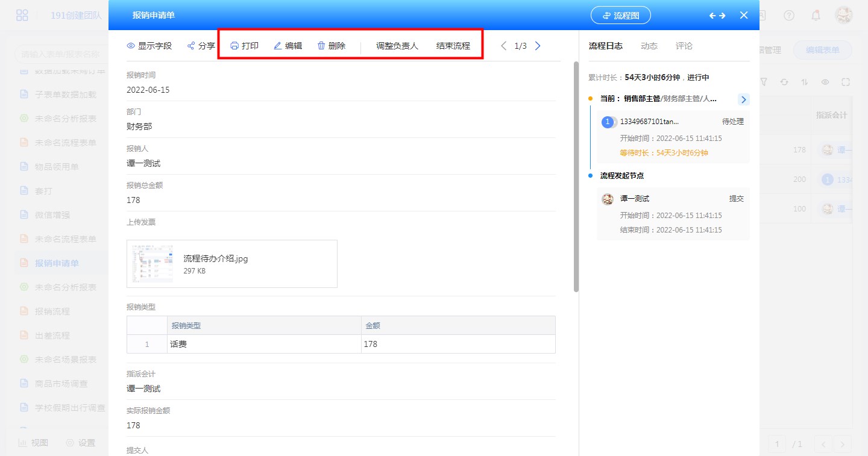Open the 流程待办介绍.jpg attachment thumbnail
The height and width of the screenshot is (456, 868).
coord(153,264)
